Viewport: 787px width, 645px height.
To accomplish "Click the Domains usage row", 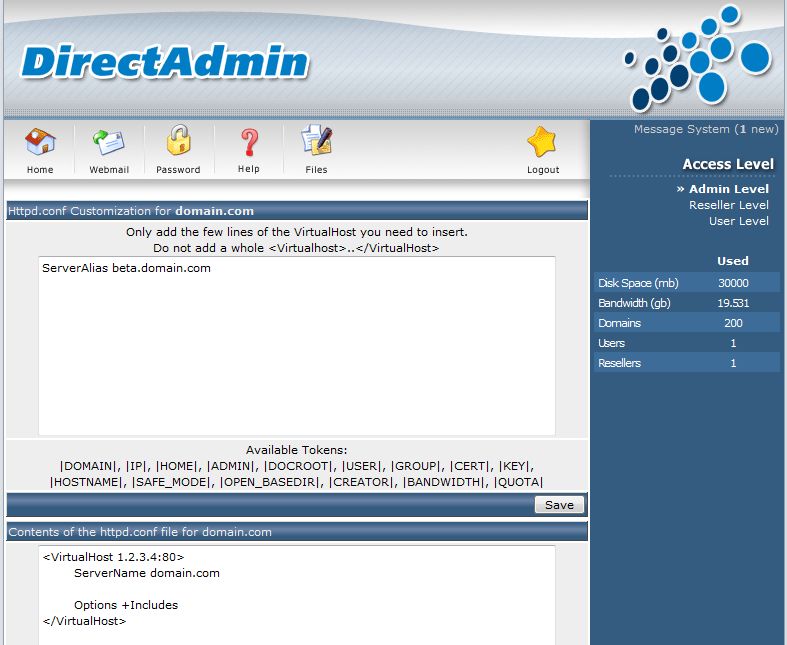I will [687, 323].
